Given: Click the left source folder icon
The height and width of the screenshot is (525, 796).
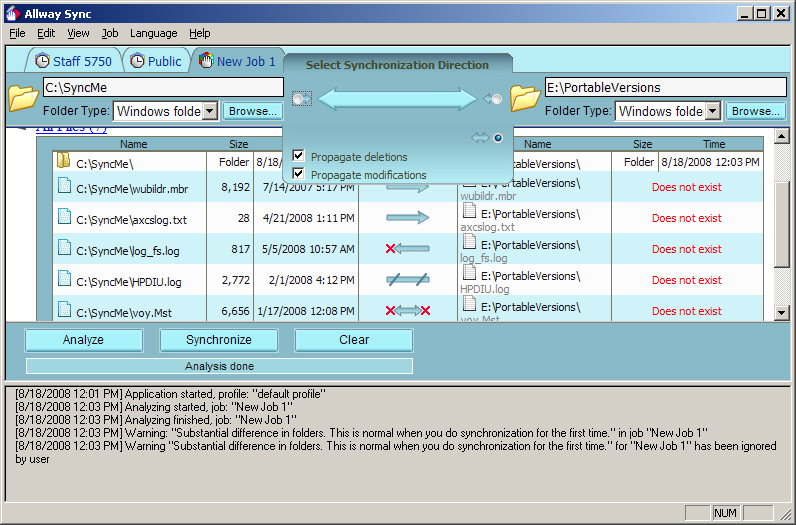Looking at the screenshot, I should point(23,98).
